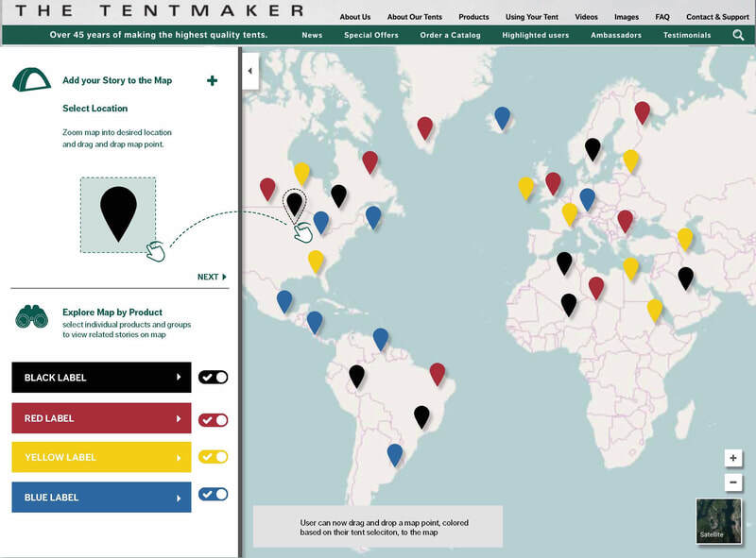Open the Products menu
The image size is (756, 558).
tap(473, 17)
